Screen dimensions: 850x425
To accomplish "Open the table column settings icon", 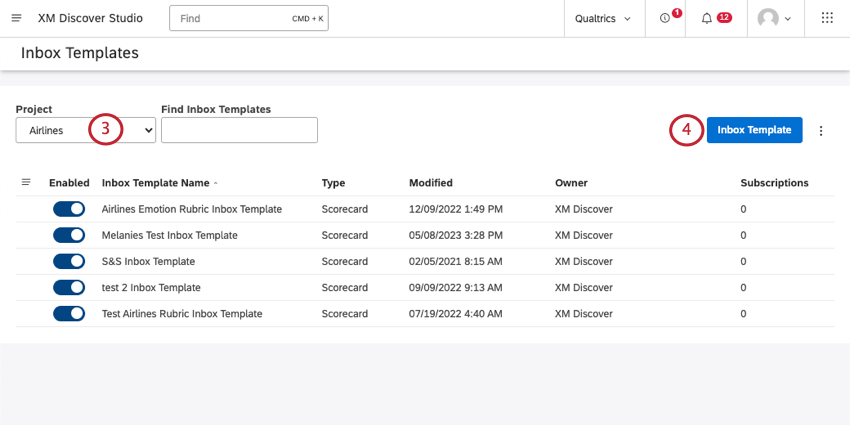I will point(26,182).
